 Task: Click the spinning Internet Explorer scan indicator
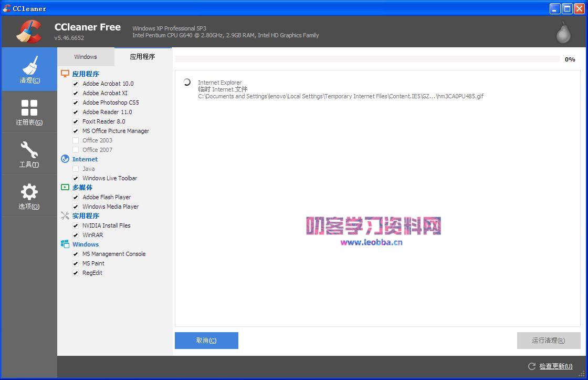tap(186, 83)
